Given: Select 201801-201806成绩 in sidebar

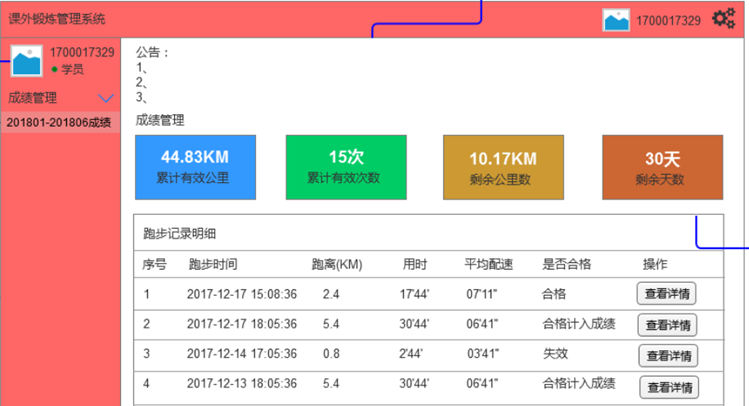Looking at the screenshot, I should point(59,122).
